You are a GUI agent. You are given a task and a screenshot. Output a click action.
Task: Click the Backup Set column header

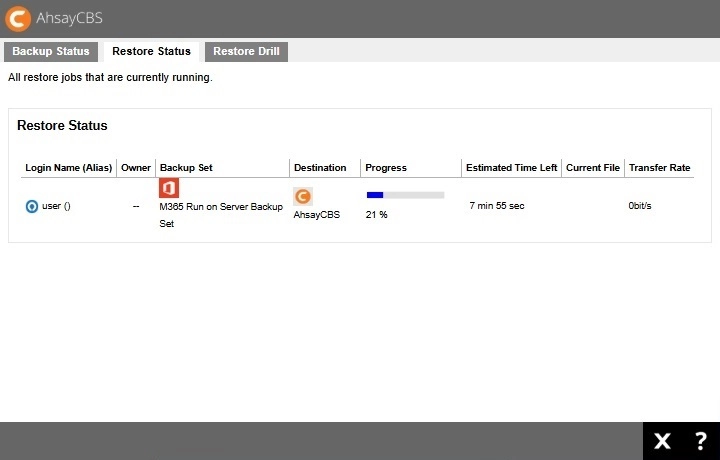pyautogui.click(x=186, y=168)
